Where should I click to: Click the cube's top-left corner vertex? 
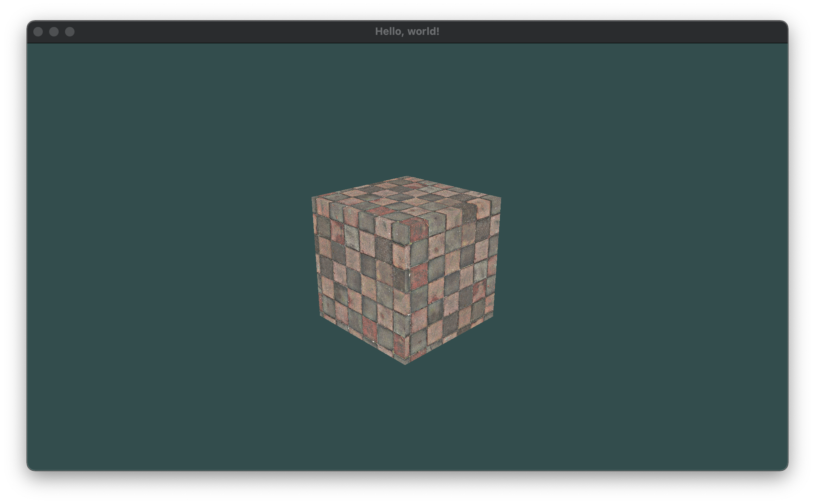312,197
